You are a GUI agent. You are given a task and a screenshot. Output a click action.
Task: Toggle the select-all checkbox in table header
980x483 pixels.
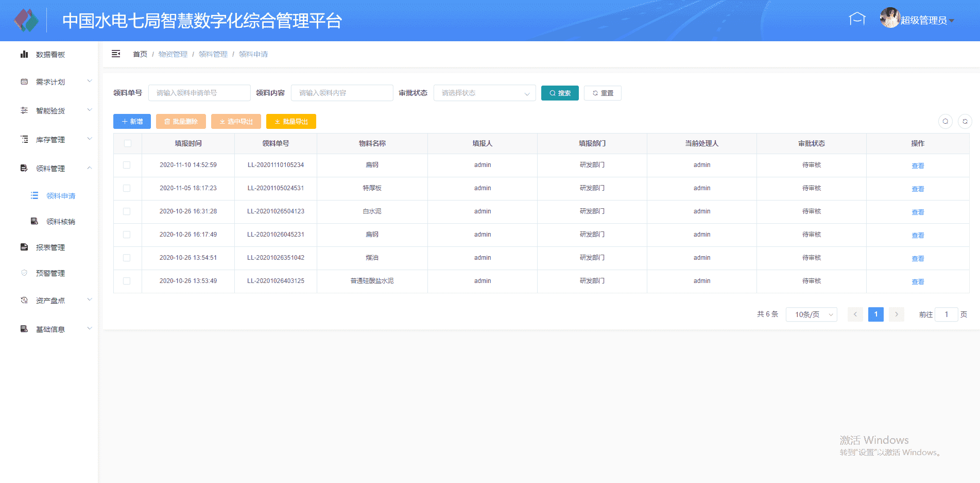[127, 143]
